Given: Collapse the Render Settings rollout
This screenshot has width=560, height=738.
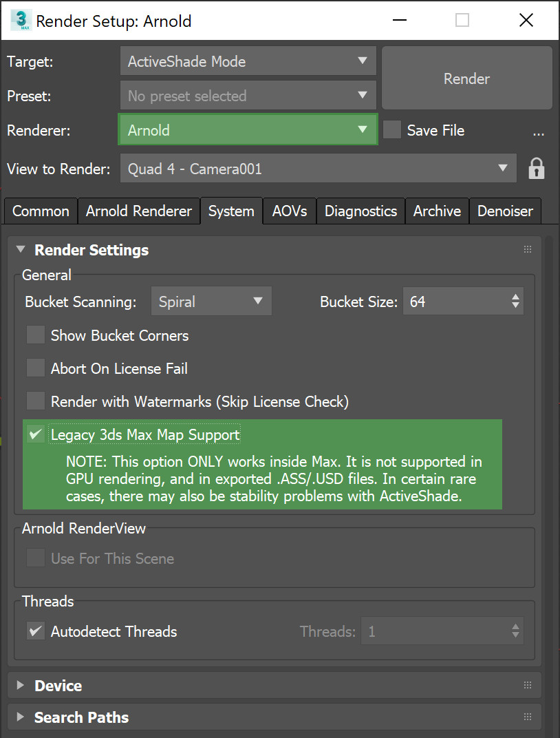Looking at the screenshot, I should pos(21,249).
